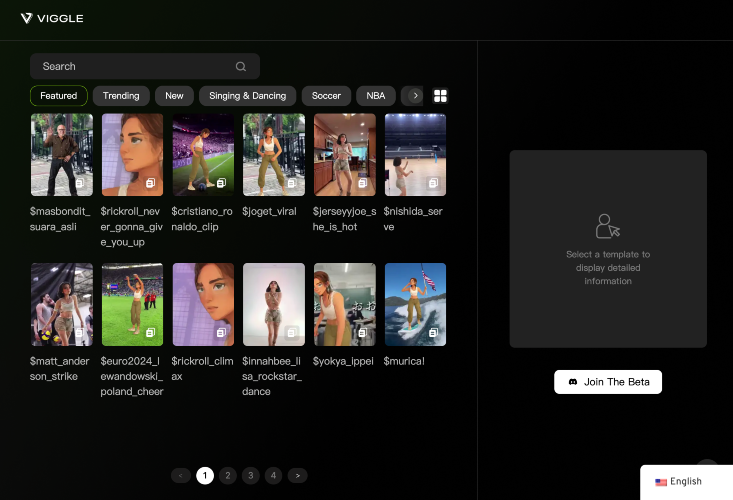This screenshot has height=500, width=733.
Task: Go to page 3
Action: point(251,476)
